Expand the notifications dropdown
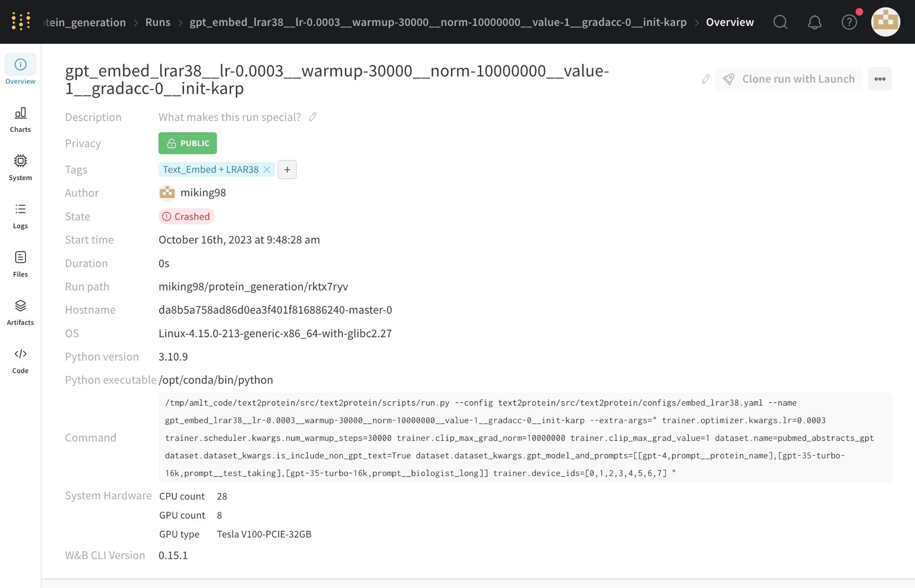915x588 pixels. coord(814,21)
